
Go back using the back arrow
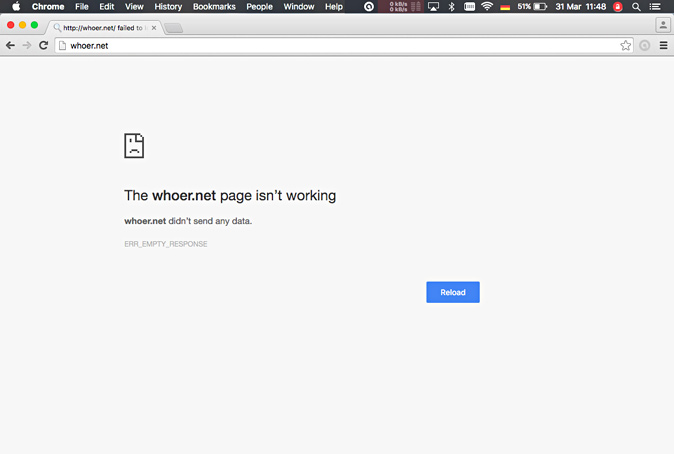pos(10,45)
